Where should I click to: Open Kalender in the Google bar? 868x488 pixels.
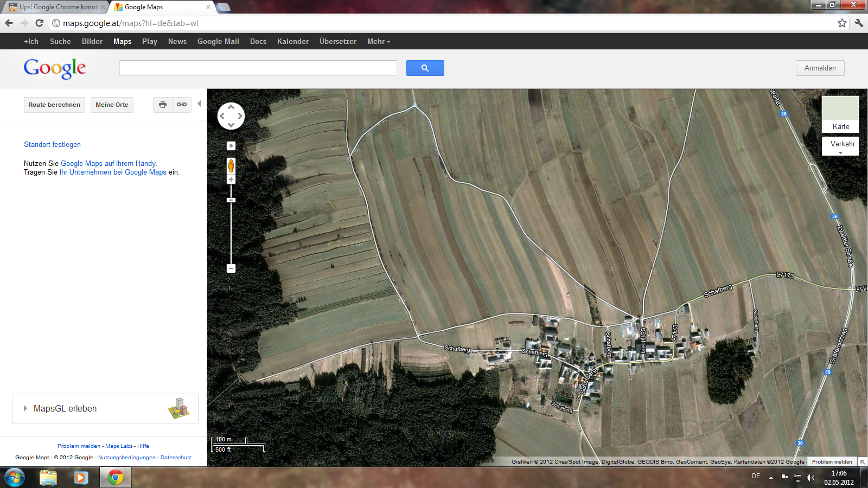[x=293, y=41]
